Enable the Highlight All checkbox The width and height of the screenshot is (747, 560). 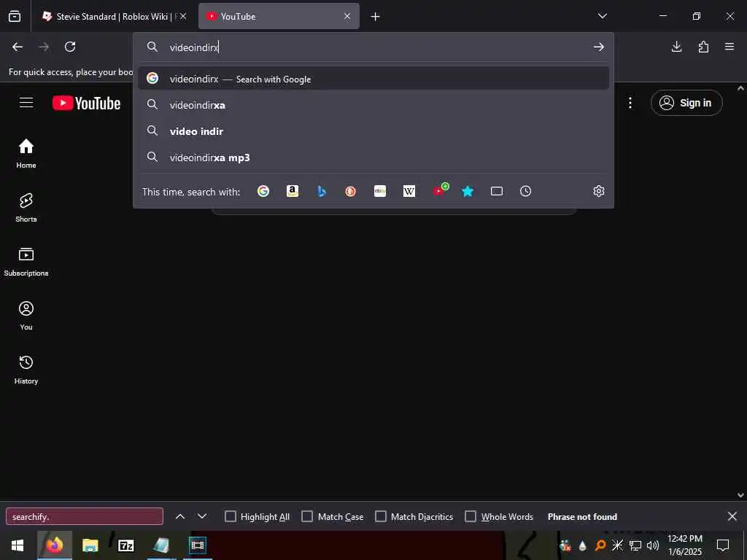[230, 517]
